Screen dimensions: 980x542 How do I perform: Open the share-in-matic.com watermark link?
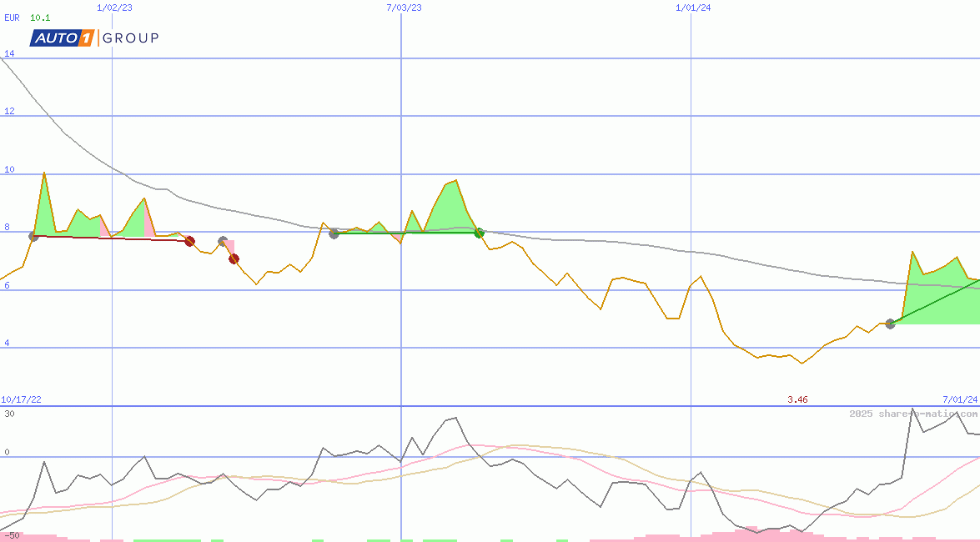[x=913, y=414]
